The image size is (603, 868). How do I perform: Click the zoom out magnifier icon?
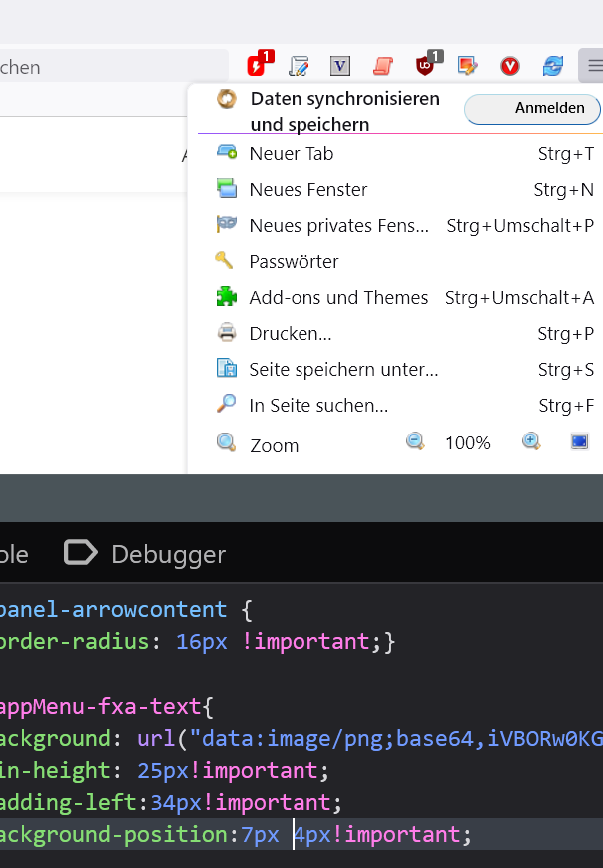(x=415, y=441)
